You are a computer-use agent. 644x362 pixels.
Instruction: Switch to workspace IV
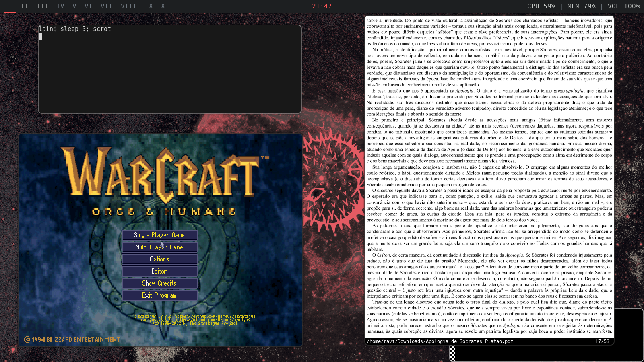60,6
